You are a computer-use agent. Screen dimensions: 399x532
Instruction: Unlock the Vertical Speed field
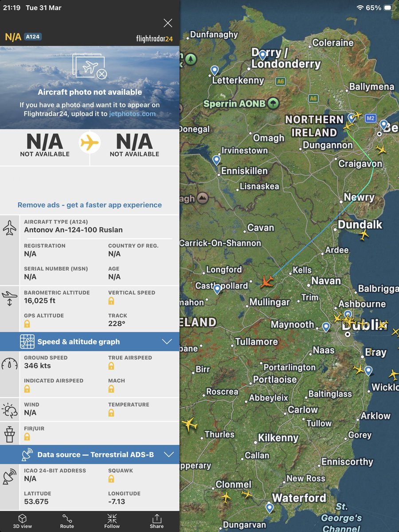pos(111,301)
